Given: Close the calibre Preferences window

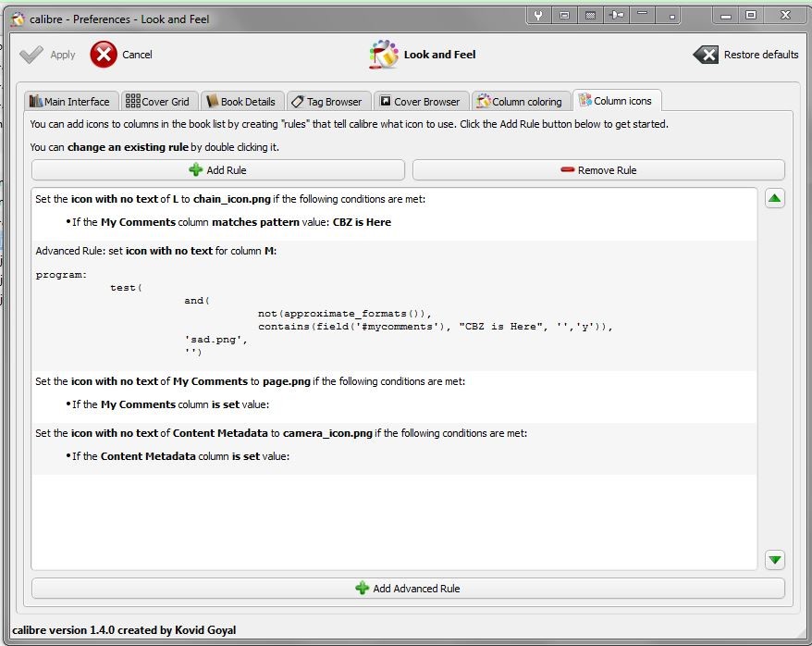Looking at the screenshot, I should click(x=785, y=15).
